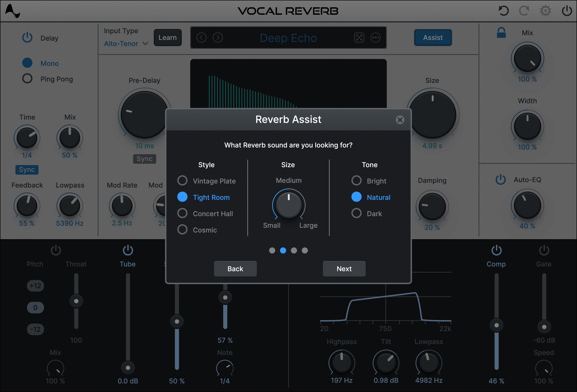Viewport: 577px width, 392px height.
Task: Open the preset options ellipsis icon
Action: tap(375, 38)
